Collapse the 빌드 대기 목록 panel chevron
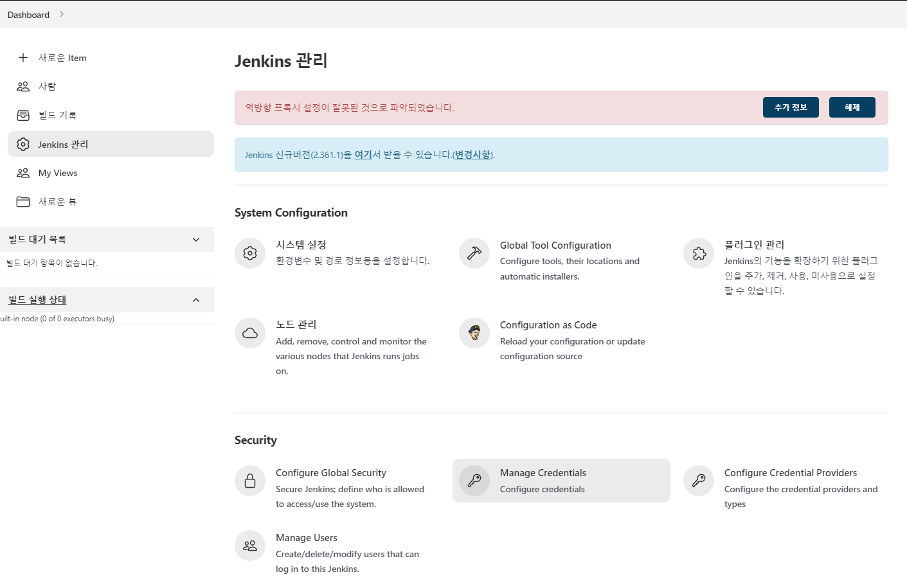The width and height of the screenshot is (907, 588). pyautogui.click(x=196, y=240)
